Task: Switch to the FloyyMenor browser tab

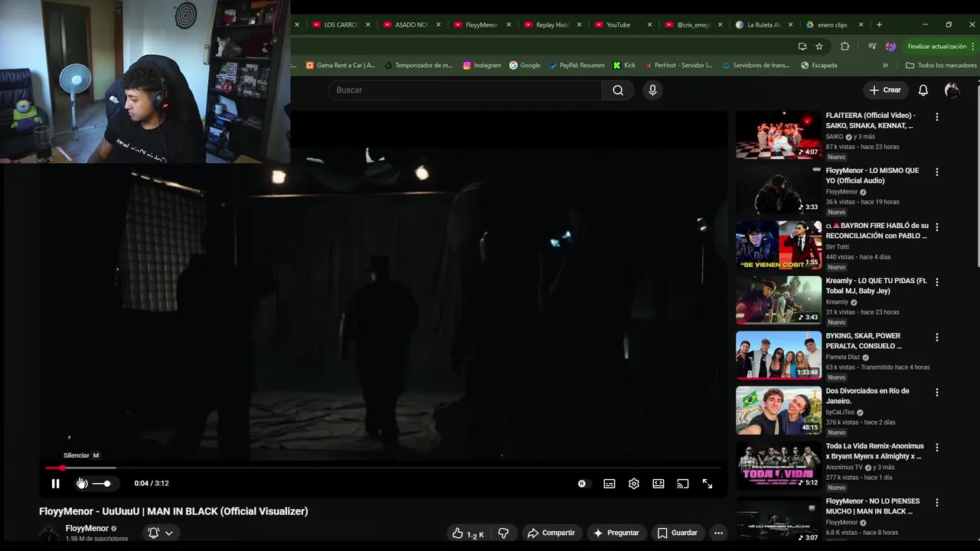Action: coord(482,24)
